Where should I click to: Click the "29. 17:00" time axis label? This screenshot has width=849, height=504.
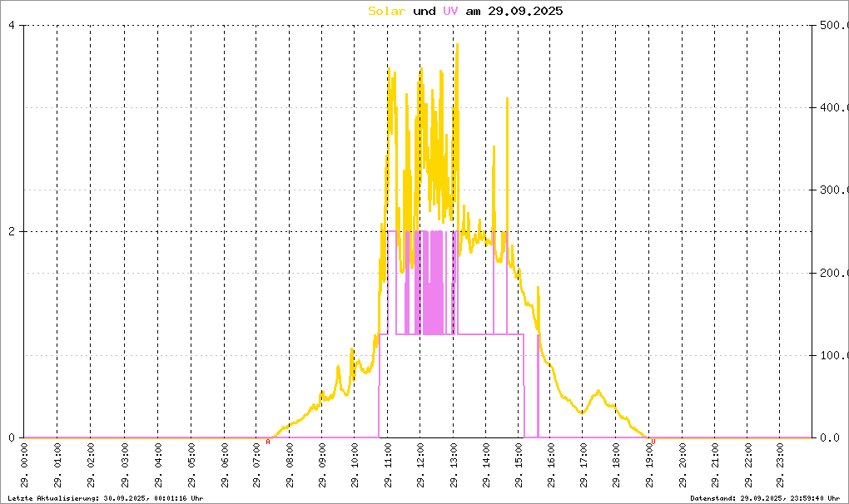click(x=583, y=466)
